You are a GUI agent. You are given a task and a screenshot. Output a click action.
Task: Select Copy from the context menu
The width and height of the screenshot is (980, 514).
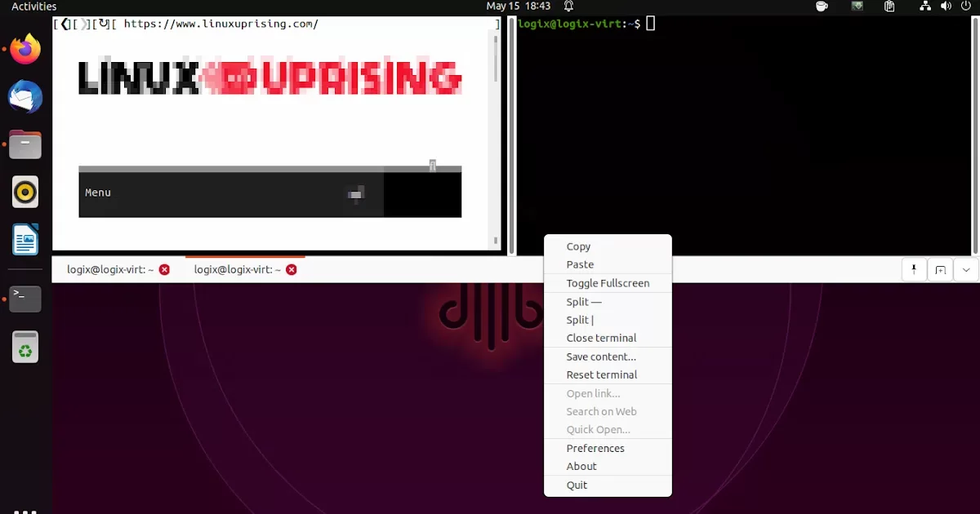point(577,246)
